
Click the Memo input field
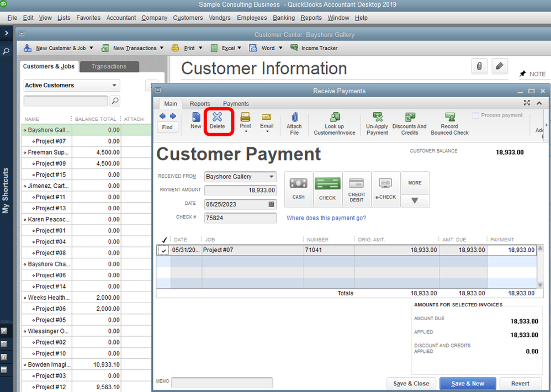pyautogui.click(x=222, y=382)
